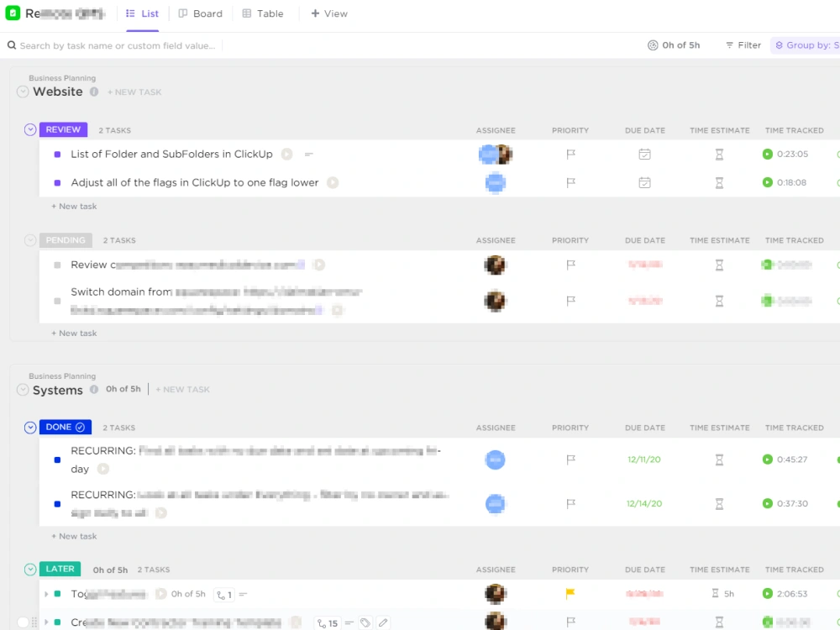Screen dimensions: 840x630
Task: Set time estimate for List of Folder task
Action: pos(720,155)
